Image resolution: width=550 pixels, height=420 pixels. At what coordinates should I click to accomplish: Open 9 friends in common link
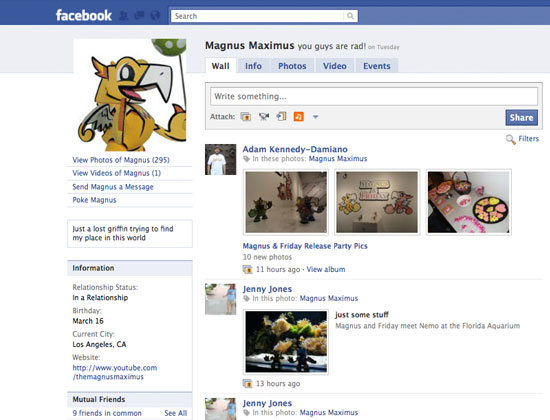(x=107, y=413)
